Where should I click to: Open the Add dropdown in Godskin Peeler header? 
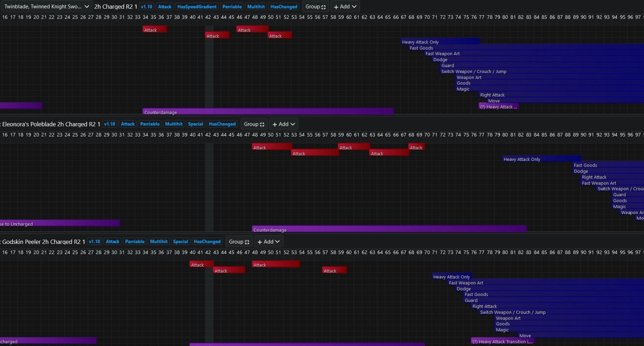pyautogui.click(x=269, y=242)
